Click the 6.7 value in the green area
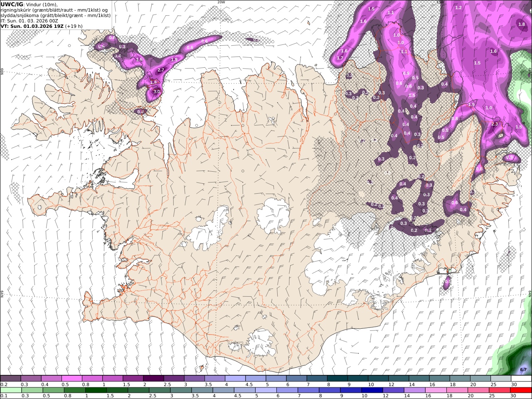 523,369
